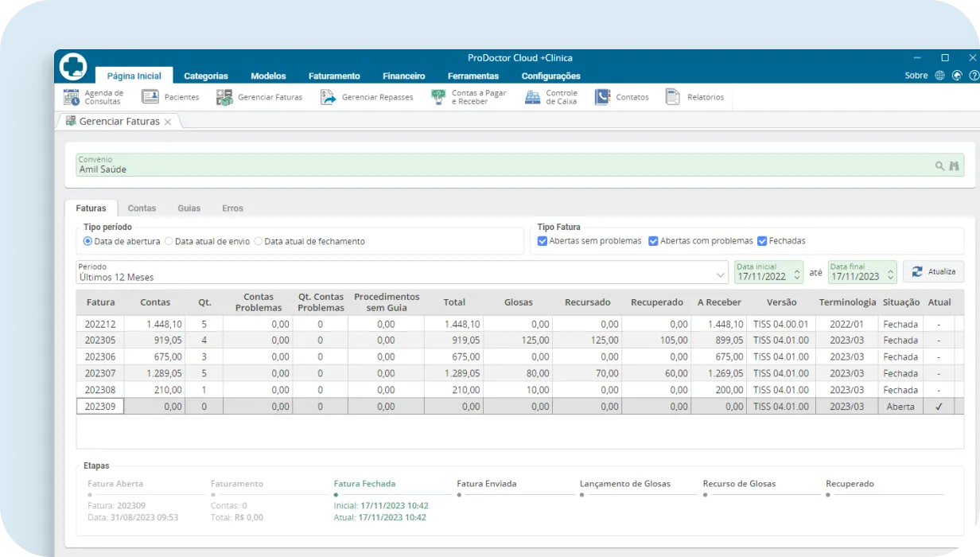Click the search magnifier in the Convênio field

pyautogui.click(x=939, y=166)
